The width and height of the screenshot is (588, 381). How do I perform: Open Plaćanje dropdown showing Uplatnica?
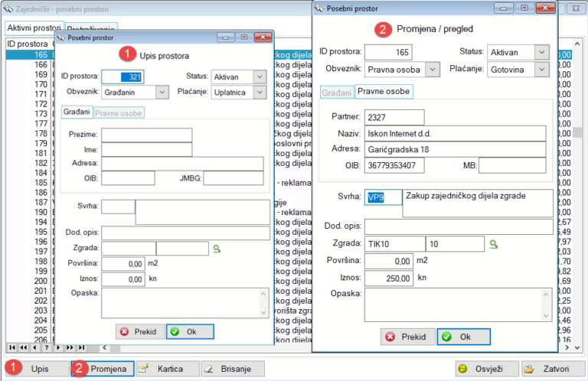coord(260,92)
